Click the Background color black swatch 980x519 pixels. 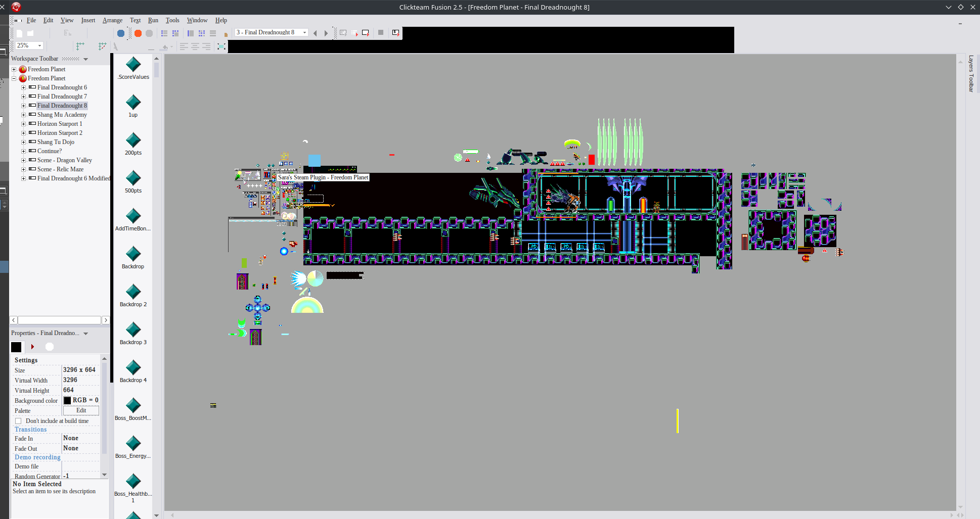pyautogui.click(x=67, y=400)
